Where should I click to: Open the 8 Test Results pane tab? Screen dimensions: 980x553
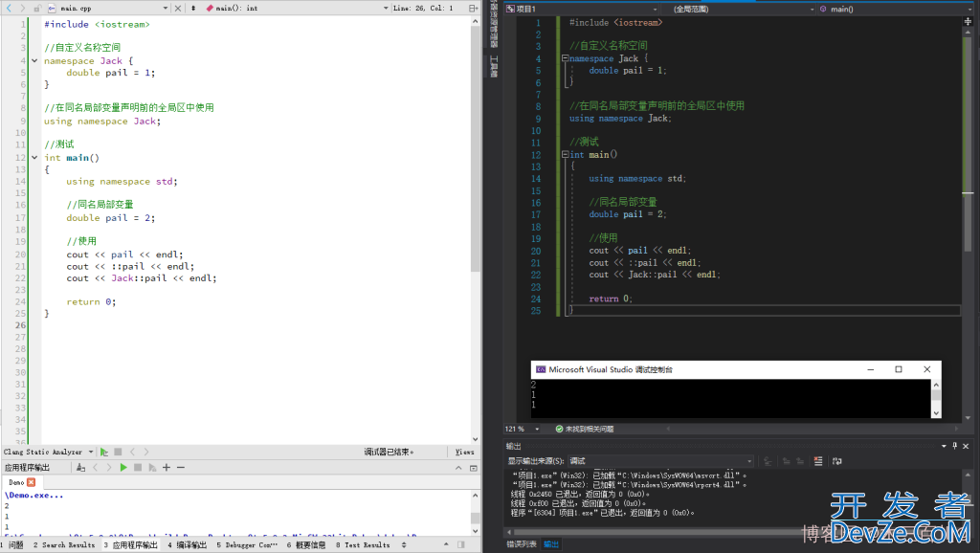363,545
